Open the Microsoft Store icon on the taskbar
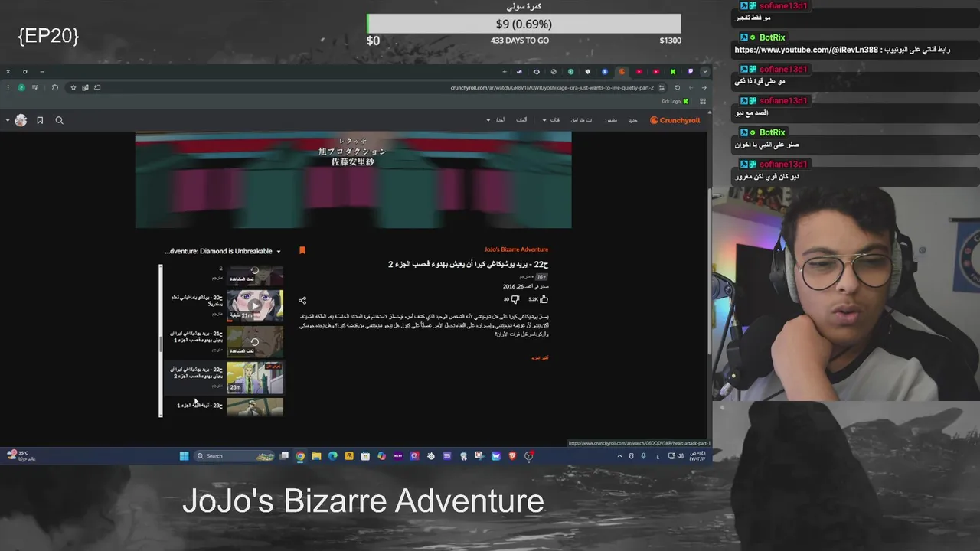The height and width of the screenshot is (551, 980). [365, 455]
